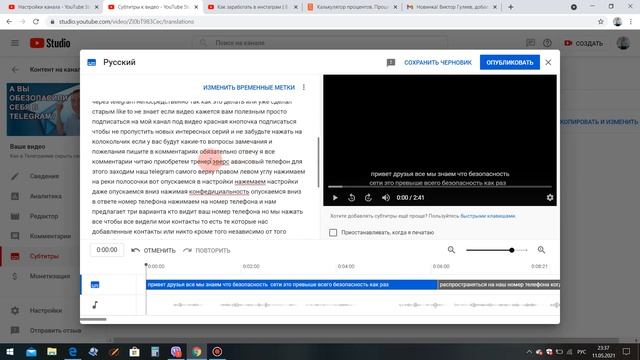Click the YouTube Studio logo
This screenshot has width=640, height=360.
pyautogui.click(x=50, y=43)
